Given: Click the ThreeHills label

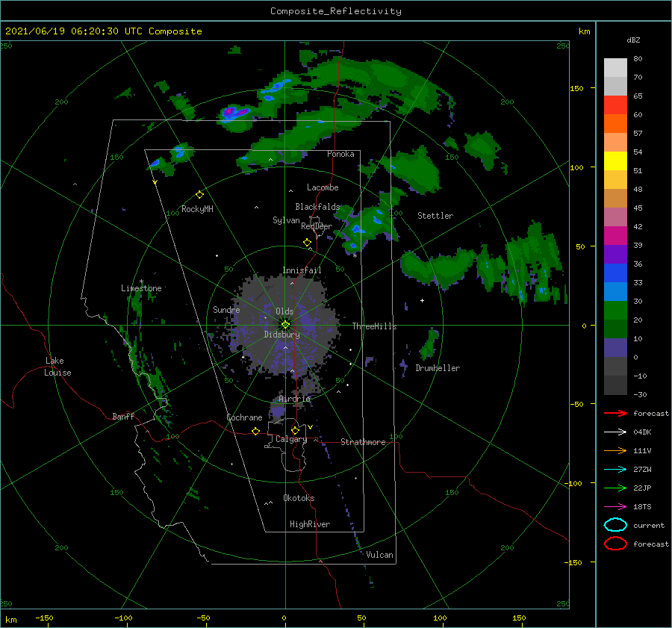Looking at the screenshot, I should (x=375, y=326).
